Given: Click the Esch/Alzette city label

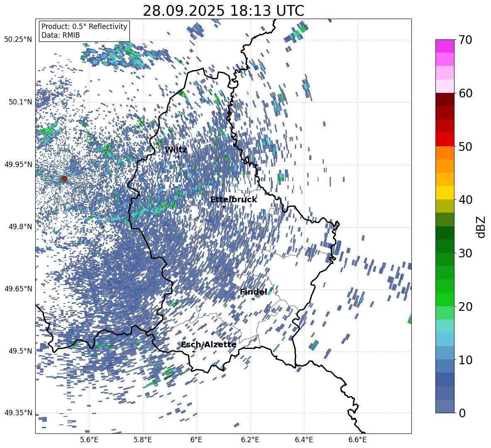Looking at the screenshot, I should [x=208, y=345].
